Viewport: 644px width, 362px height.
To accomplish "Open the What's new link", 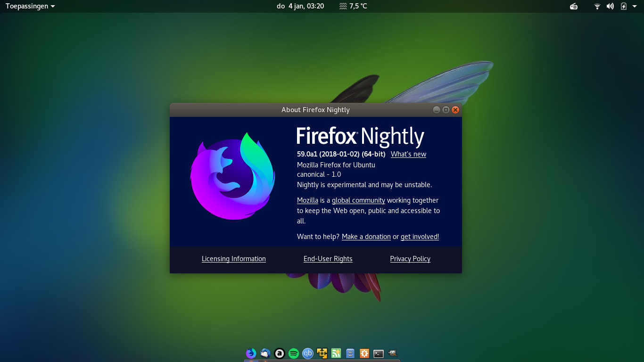I will coord(408,154).
